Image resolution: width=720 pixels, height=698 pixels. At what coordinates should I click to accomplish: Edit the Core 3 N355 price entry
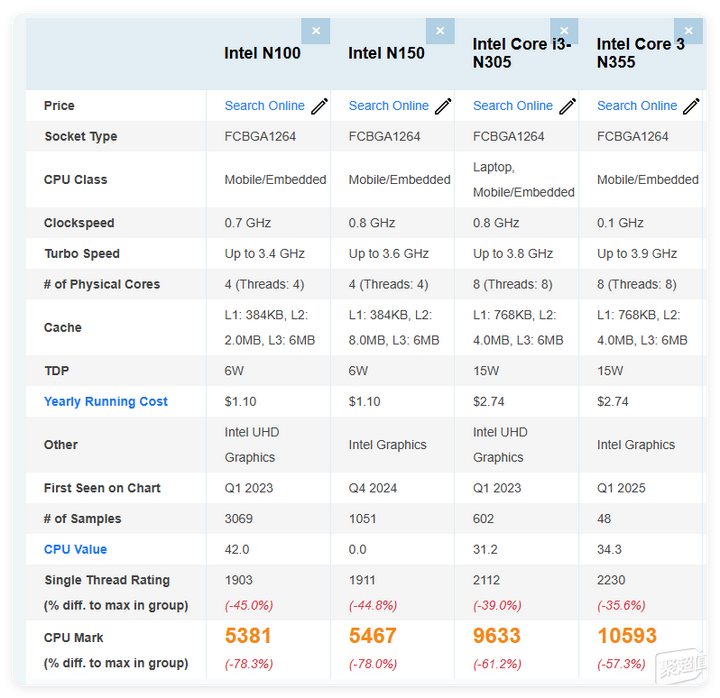(692, 106)
